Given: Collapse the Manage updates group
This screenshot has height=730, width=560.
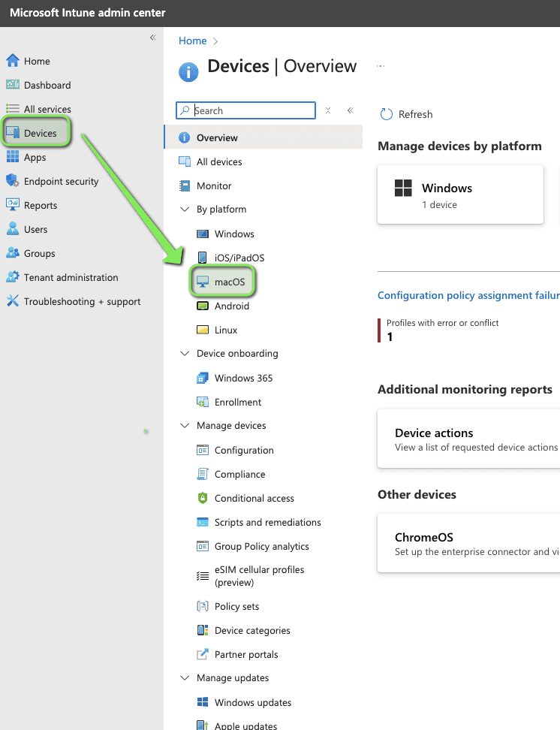Looking at the screenshot, I should click(185, 678).
